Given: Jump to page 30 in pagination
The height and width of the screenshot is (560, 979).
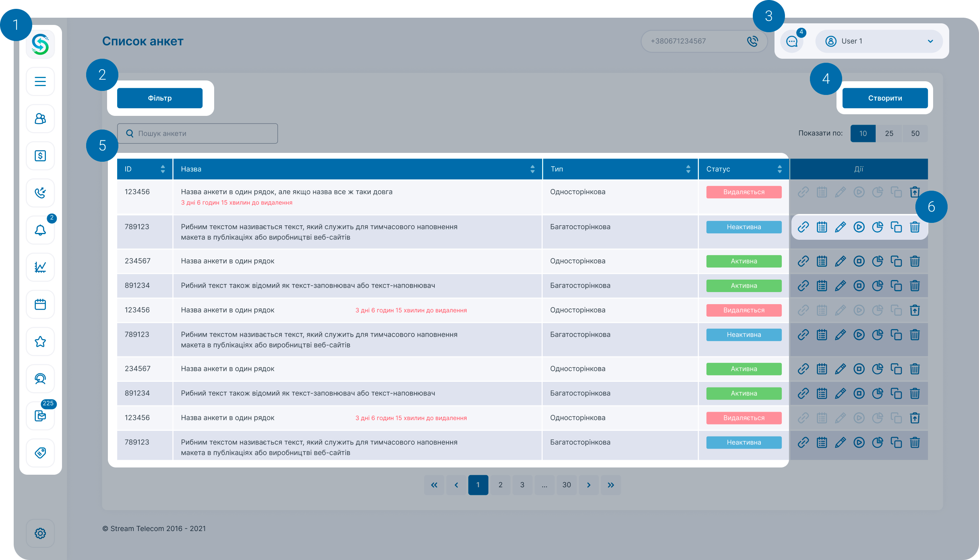Looking at the screenshot, I should point(566,485).
